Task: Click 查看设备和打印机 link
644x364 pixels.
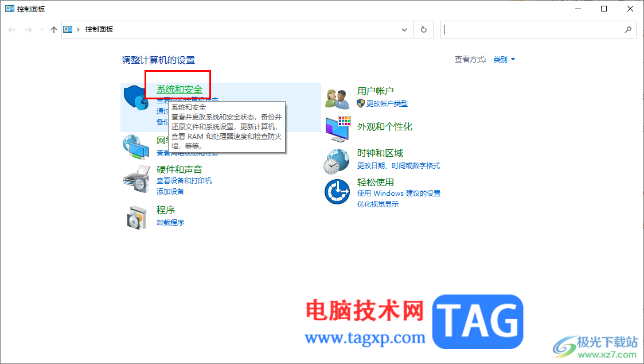Action: pyautogui.click(x=184, y=180)
